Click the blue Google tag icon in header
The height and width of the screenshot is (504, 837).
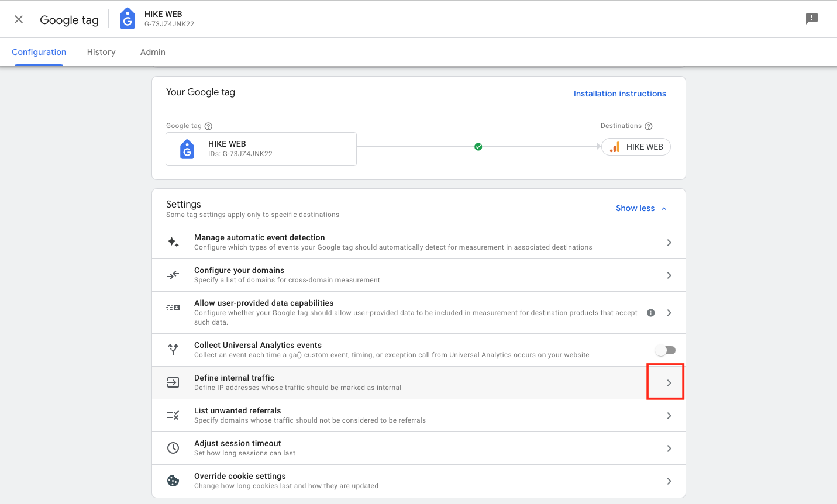[x=127, y=19]
